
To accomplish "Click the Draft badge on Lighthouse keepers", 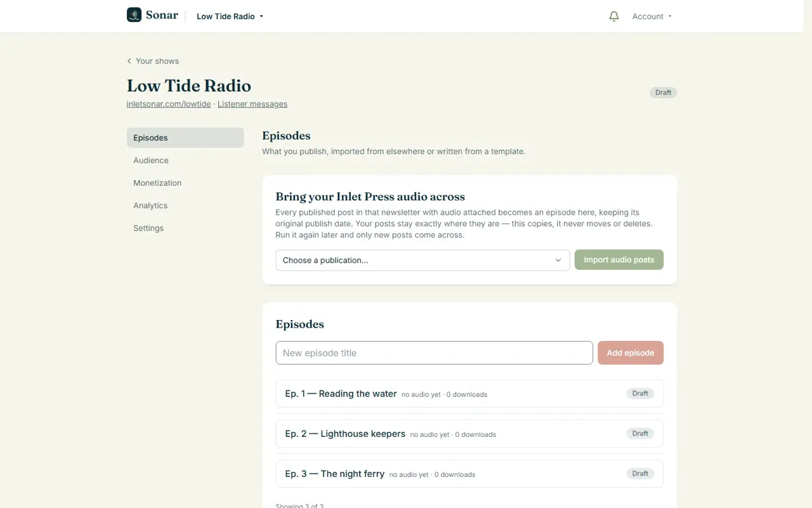I will [x=640, y=434].
